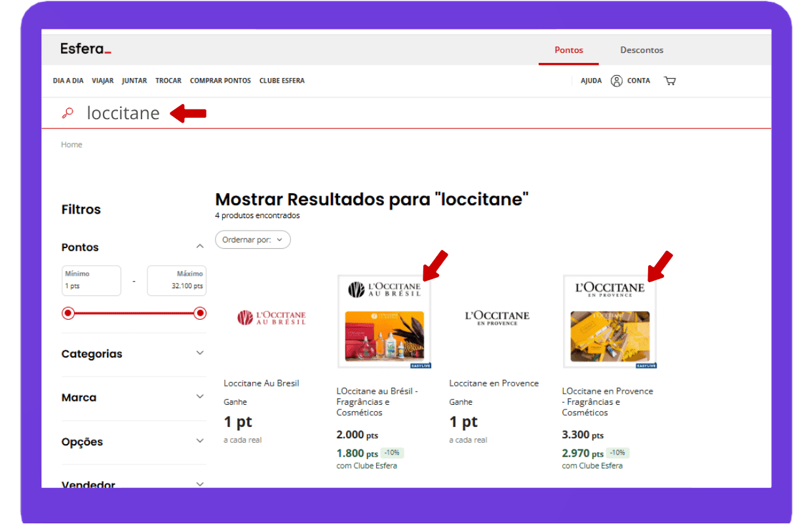
Task: Select the L'Occitane en Provence black logo
Action: (x=497, y=318)
